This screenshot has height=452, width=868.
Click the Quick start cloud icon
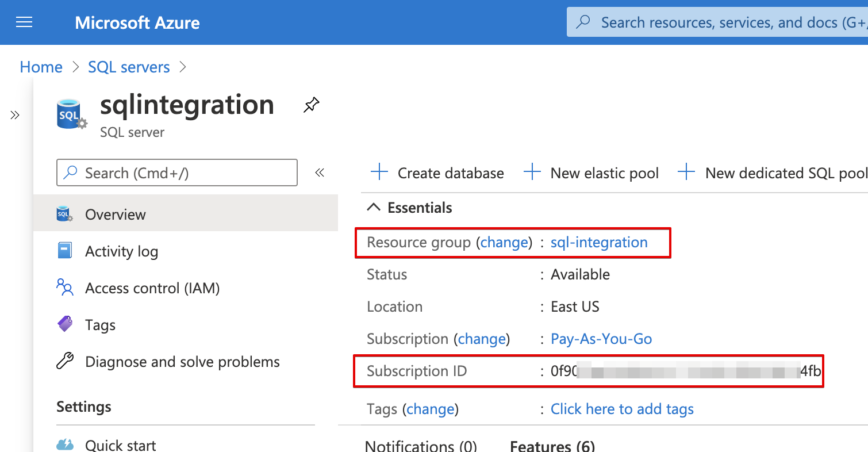click(x=65, y=445)
